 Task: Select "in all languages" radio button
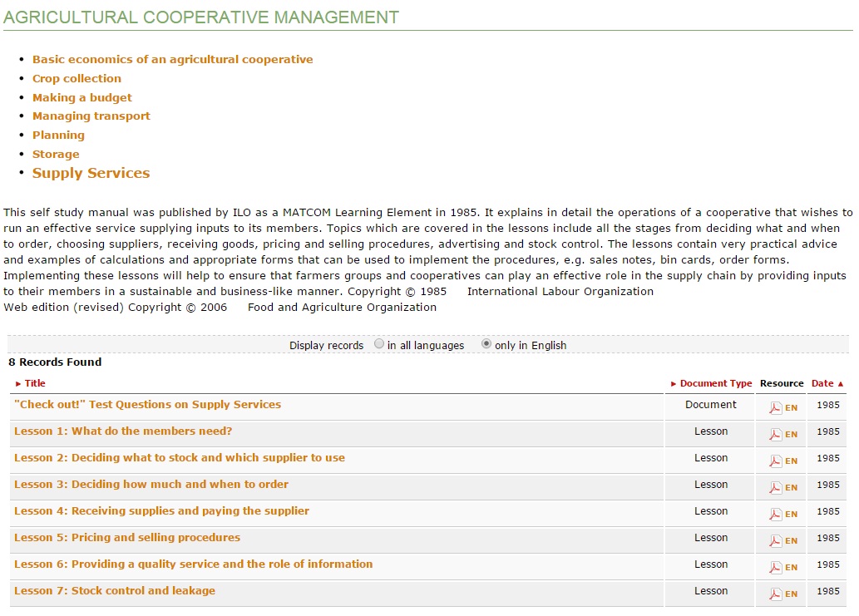379,344
